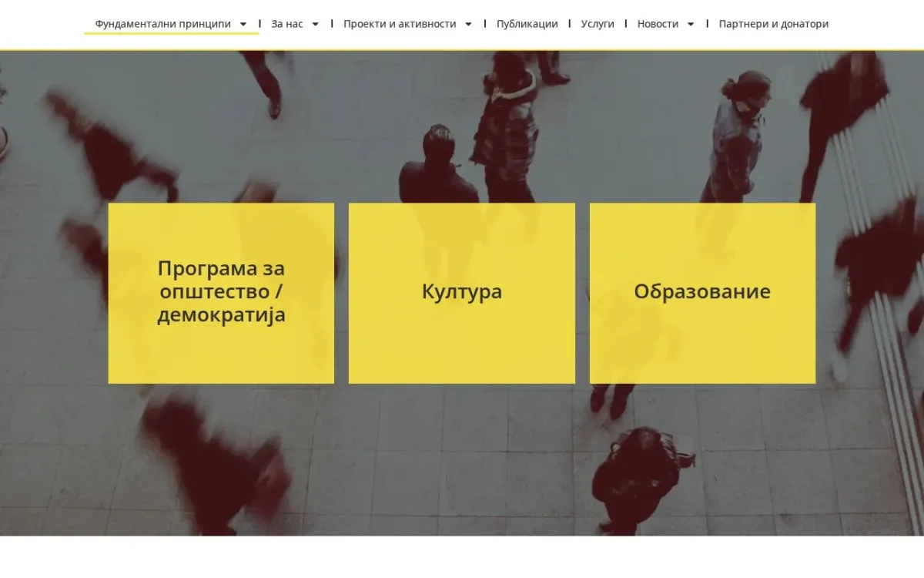The width and height of the screenshot is (924, 578).
Task: Expand the Проекти и активности dropdown arrow
Action: (x=468, y=25)
